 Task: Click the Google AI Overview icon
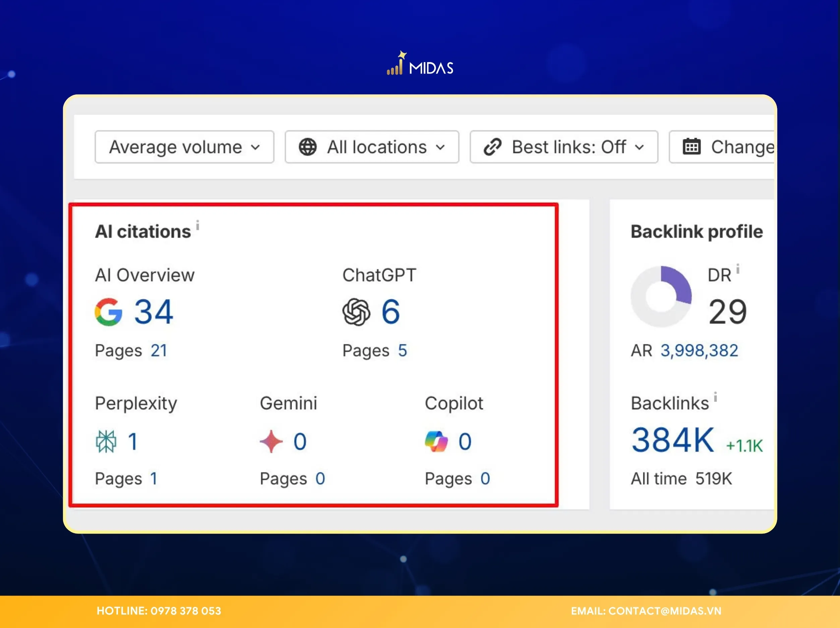coord(109,312)
